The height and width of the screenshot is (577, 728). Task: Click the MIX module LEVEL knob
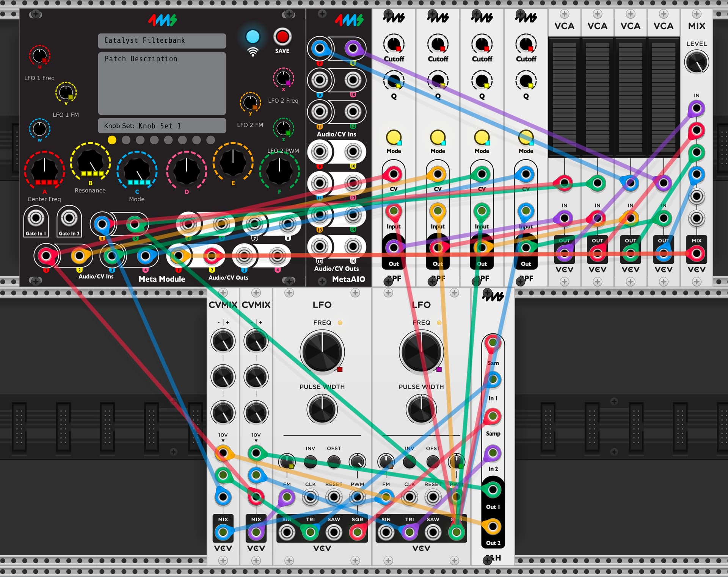click(696, 62)
